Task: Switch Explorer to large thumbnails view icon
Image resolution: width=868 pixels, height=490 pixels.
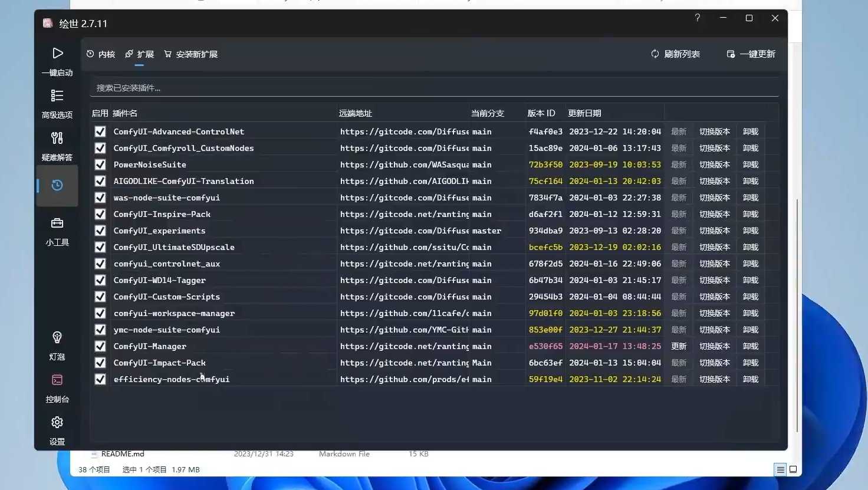Action: [x=793, y=470]
